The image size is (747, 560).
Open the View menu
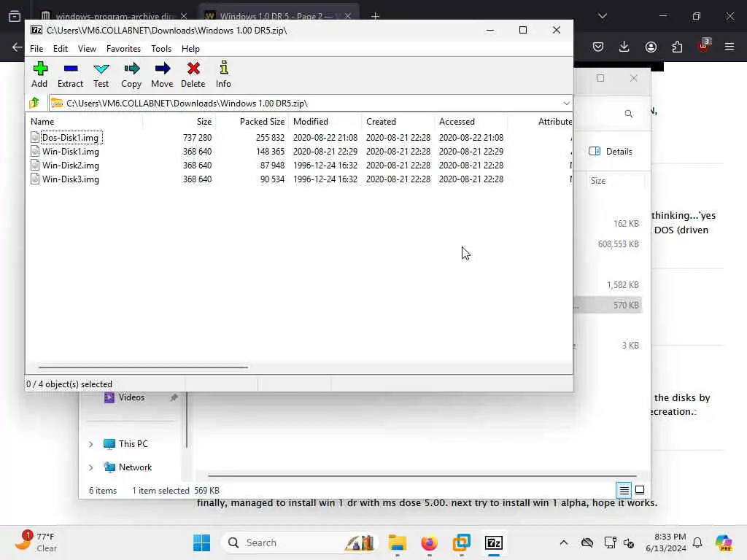[88, 49]
